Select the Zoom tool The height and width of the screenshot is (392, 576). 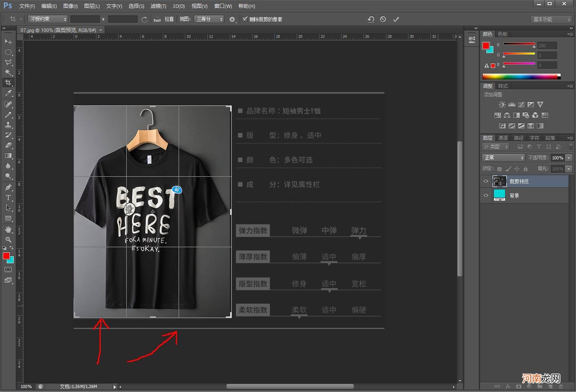[x=8, y=239]
